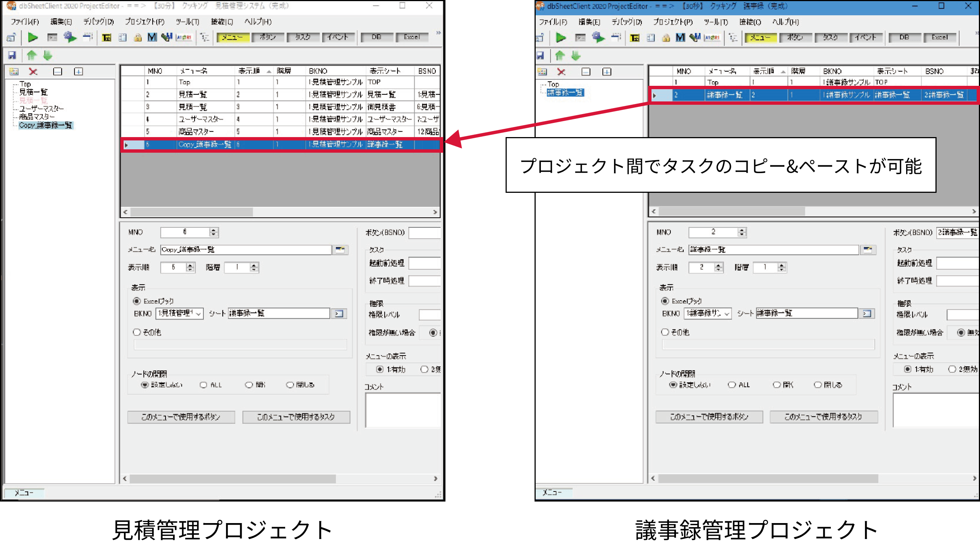Click MNO spinner in right window
The height and width of the screenshot is (545, 980).
pos(742,232)
